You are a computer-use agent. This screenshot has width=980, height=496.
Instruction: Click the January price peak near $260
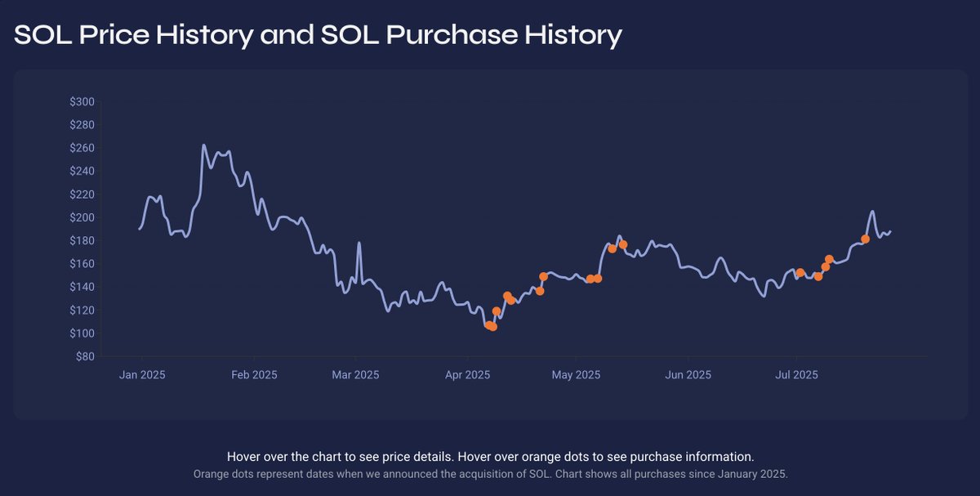click(203, 145)
